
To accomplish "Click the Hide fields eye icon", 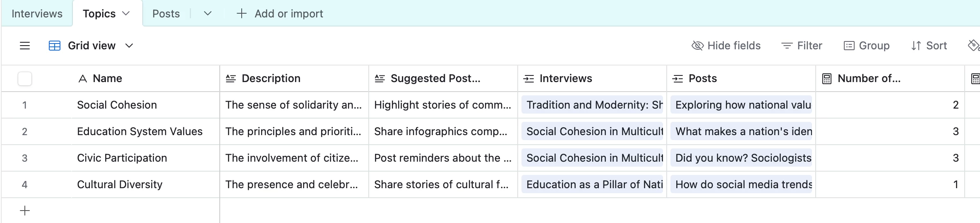I will [697, 46].
